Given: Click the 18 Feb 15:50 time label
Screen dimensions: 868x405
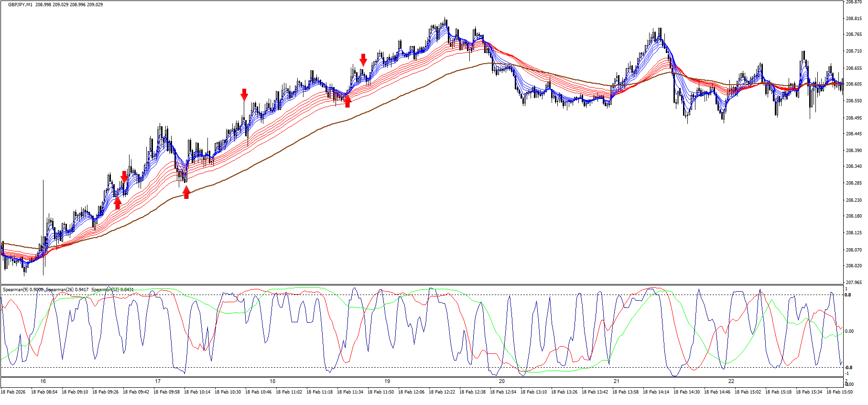Looking at the screenshot, I should [839, 392].
